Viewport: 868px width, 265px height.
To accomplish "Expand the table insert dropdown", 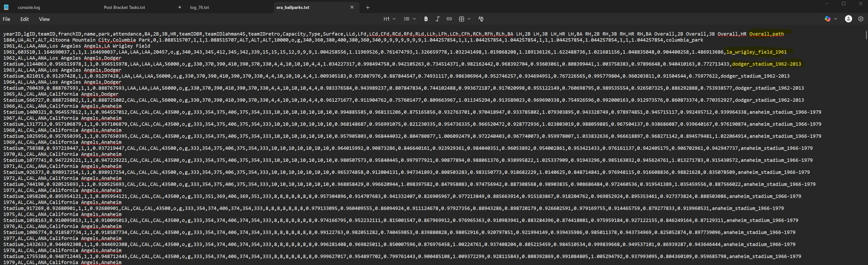I will coord(464,19).
